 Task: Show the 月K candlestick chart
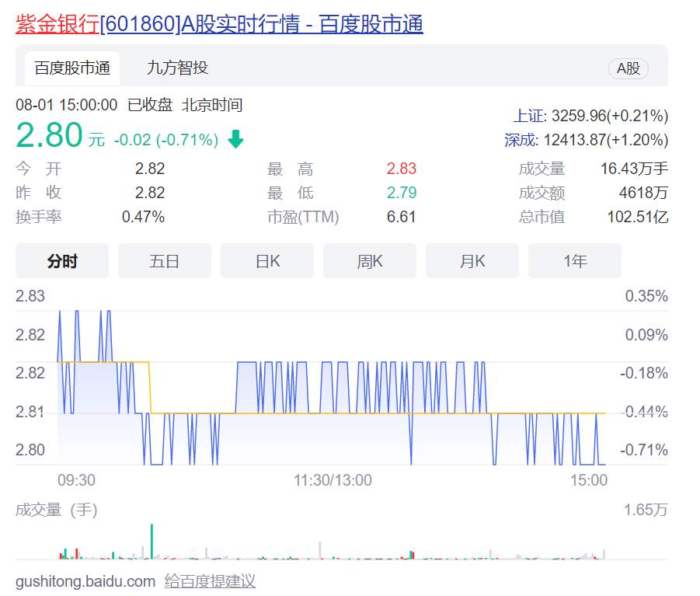click(472, 261)
